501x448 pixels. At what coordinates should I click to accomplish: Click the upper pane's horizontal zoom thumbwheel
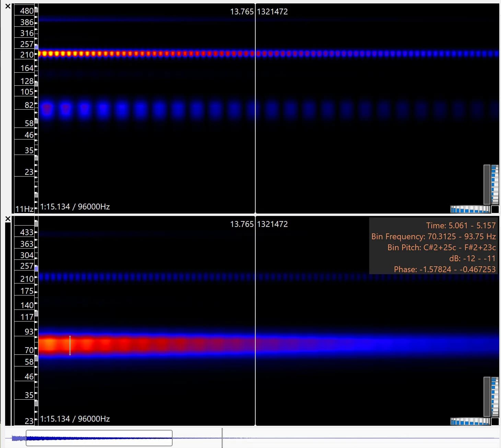click(x=470, y=209)
